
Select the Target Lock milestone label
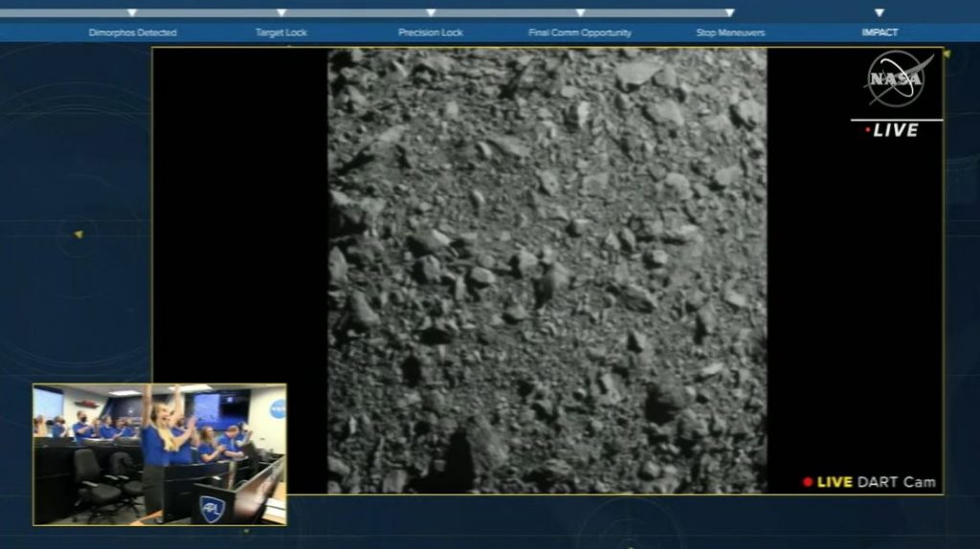[x=281, y=33]
